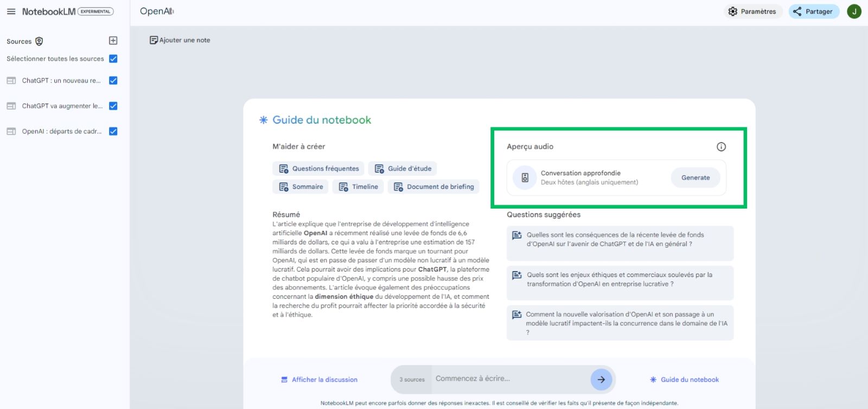
Task: Click the Questions suggérées heading
Action: coord(544,215)
